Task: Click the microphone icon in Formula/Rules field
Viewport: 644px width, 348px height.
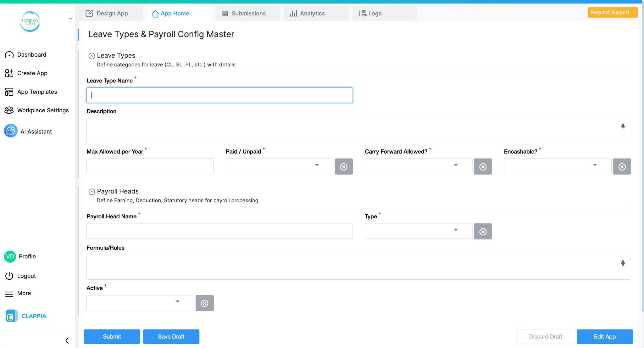Action: [623, 263]
